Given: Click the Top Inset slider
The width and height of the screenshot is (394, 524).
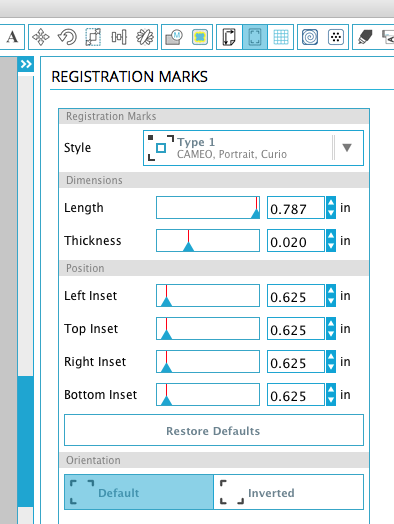Looking at the screenshot, I should pos(208,329).
